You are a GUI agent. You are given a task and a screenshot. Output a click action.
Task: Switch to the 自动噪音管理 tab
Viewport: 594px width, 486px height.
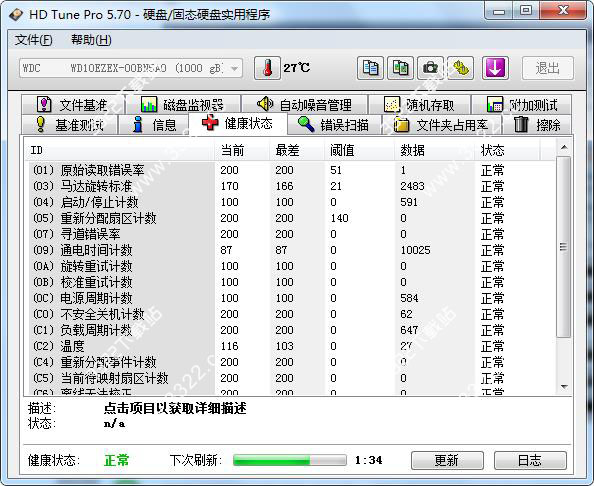click(x=305, y=105)
